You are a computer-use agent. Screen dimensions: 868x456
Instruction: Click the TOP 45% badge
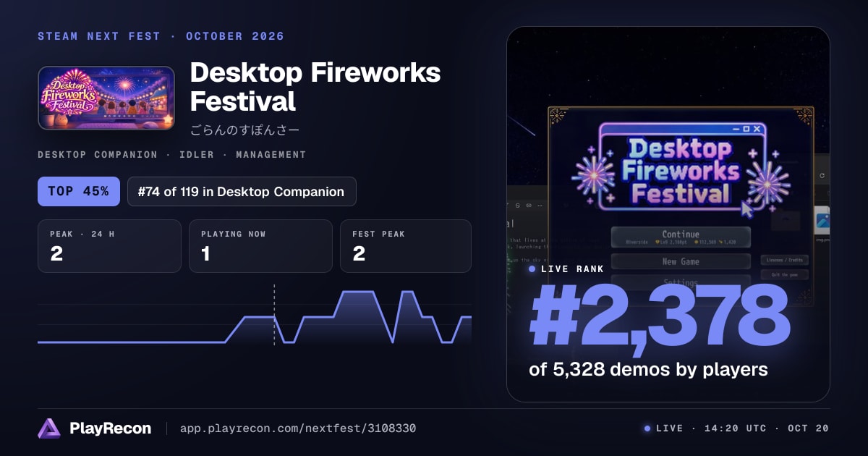pos(78,192)
